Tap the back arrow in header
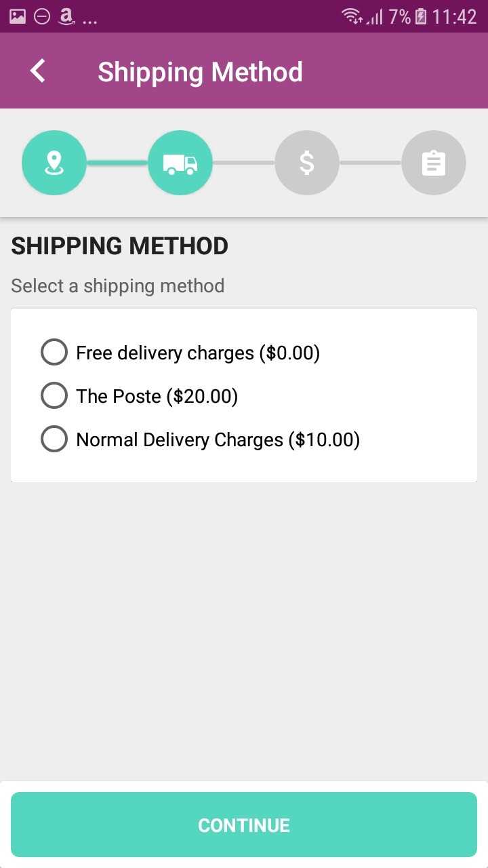The height and width of the screenshot is (868, 488). tap(38, 71)
